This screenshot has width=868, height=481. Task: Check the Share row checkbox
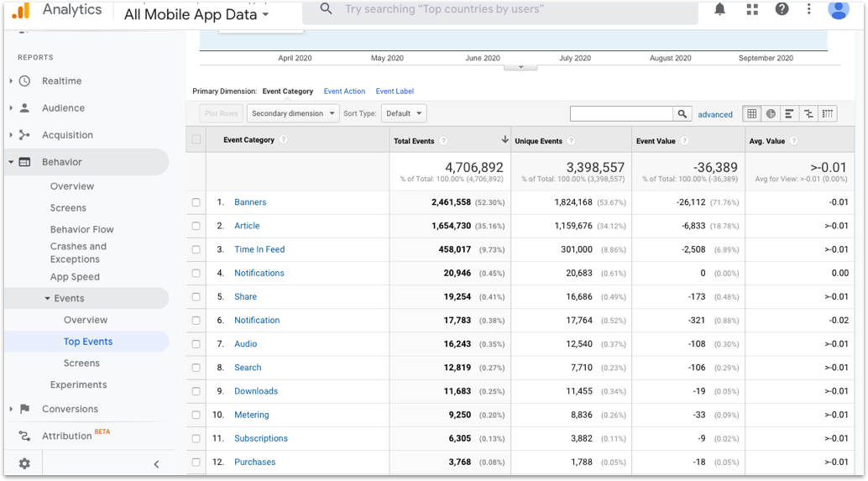(x=196, y=296)
